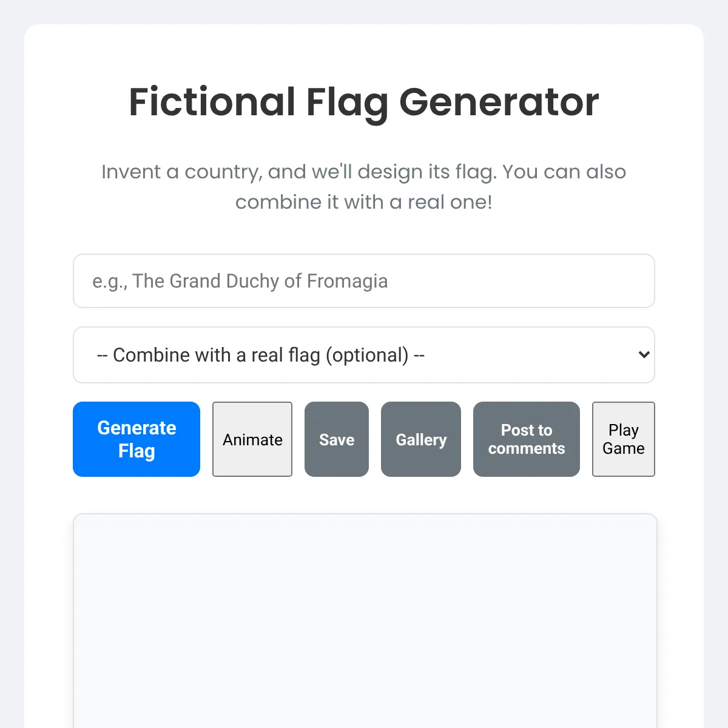Screen dimensions: 728x728
Task: Click the word "Flag" in the page title
Action: [347, 101]
